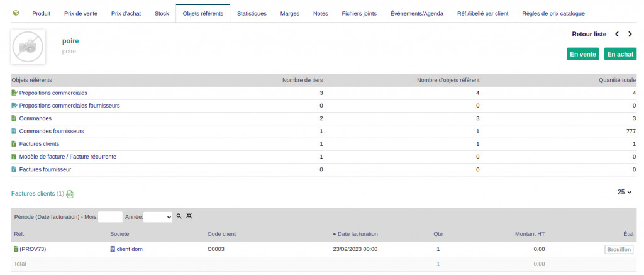The height and width of the screenshot is (275, 644).
Task: Switch to the Prix d'achat tab
Action: (126, 14)
